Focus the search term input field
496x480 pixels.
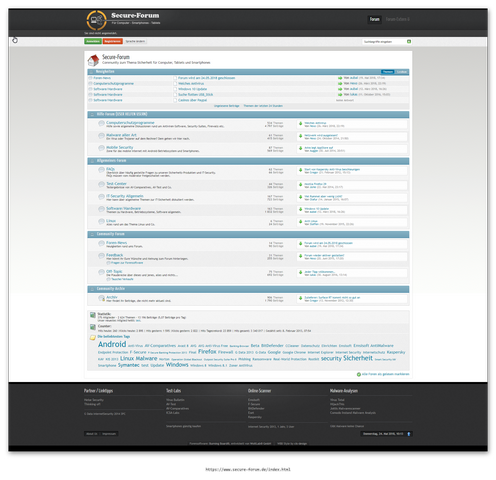(384, 42)
